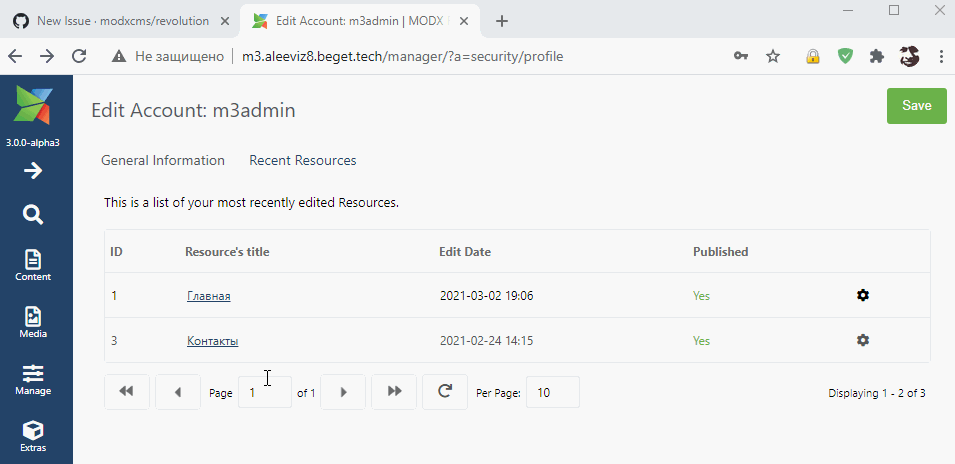
Task: Go to first page of grid
Action: [x=127, y=392]
